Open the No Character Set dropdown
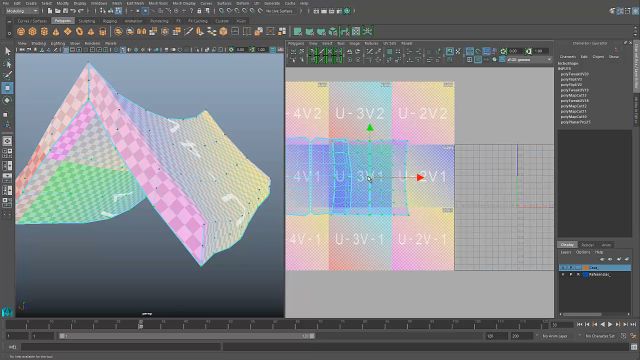 [600, 336]
